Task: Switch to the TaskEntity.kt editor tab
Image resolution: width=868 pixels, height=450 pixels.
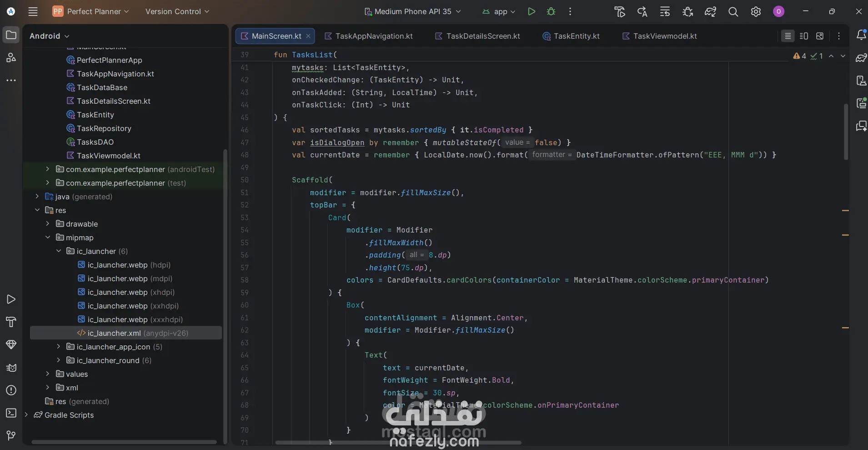Action: click(571, 36)
